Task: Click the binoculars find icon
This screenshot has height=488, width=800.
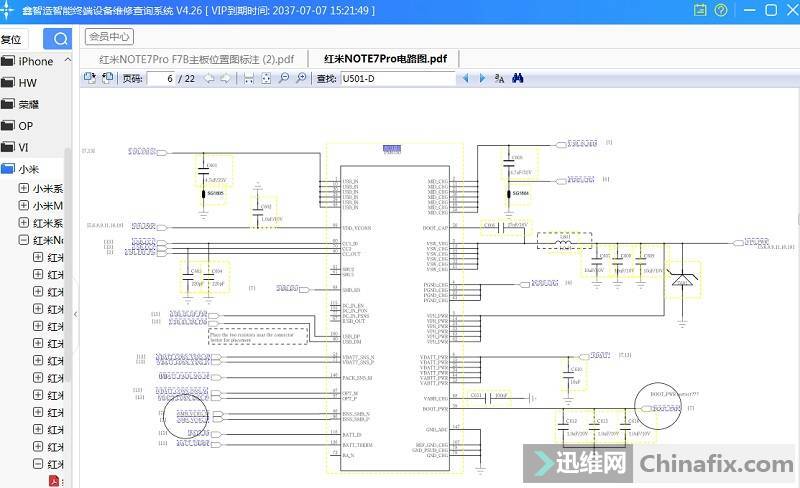Action: [518, 78]
